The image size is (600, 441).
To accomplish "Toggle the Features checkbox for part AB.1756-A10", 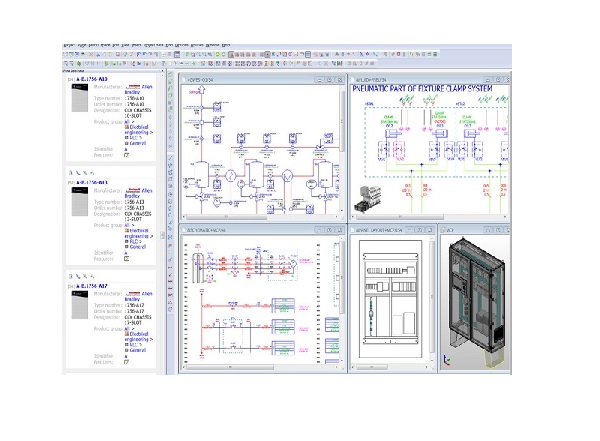I will [127, 155].
